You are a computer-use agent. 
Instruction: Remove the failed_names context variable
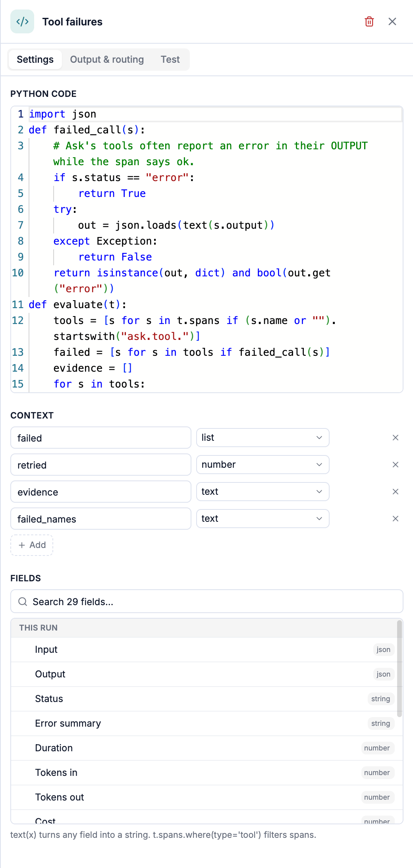(396, 519)
